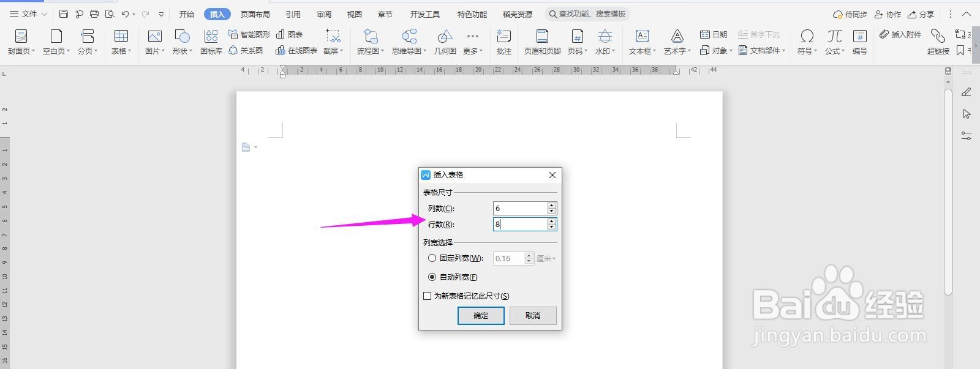Open Online Chart (在线图表)
Viewport: 980px width, 369px height.
click(296, 51)
